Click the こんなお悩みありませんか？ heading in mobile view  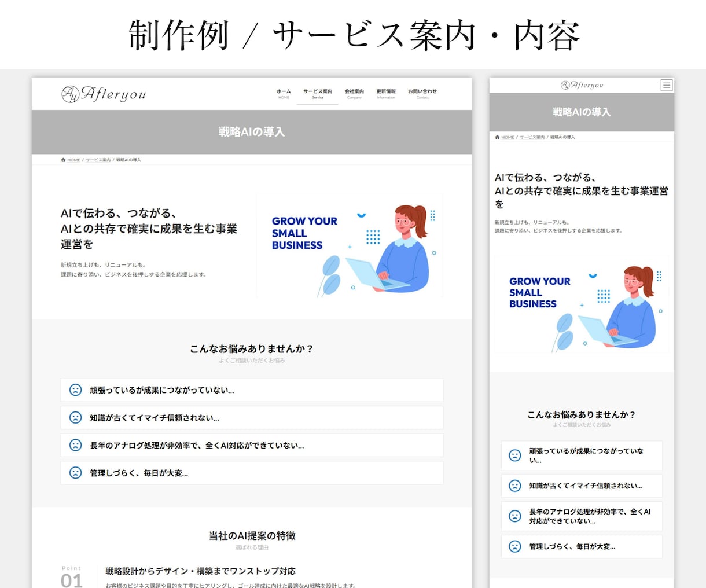click(582, 414)
